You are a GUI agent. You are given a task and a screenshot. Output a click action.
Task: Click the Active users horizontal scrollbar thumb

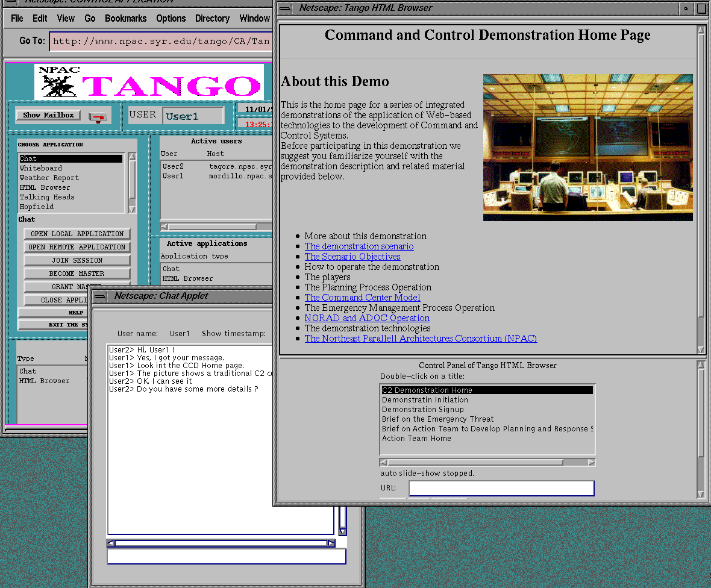[x=212, y=227]
